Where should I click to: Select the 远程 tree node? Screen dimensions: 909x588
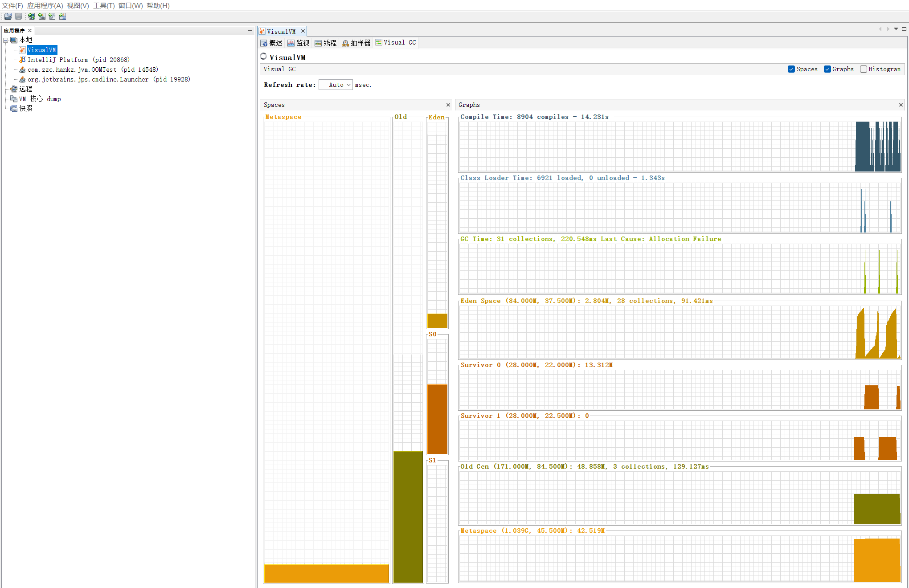tap(26, 89)
